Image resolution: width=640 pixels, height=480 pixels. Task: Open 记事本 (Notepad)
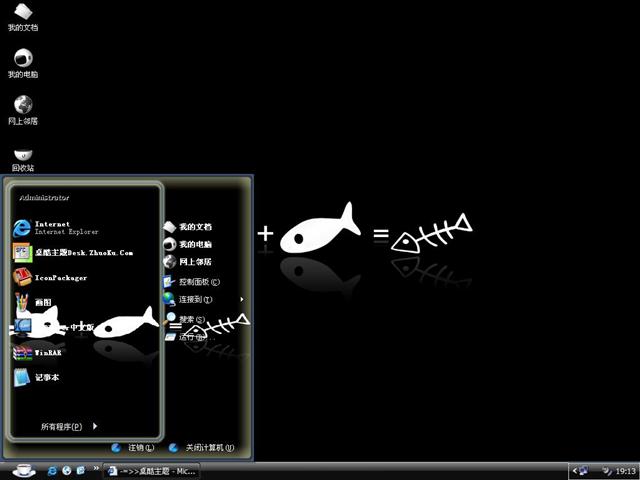point(45,377)
